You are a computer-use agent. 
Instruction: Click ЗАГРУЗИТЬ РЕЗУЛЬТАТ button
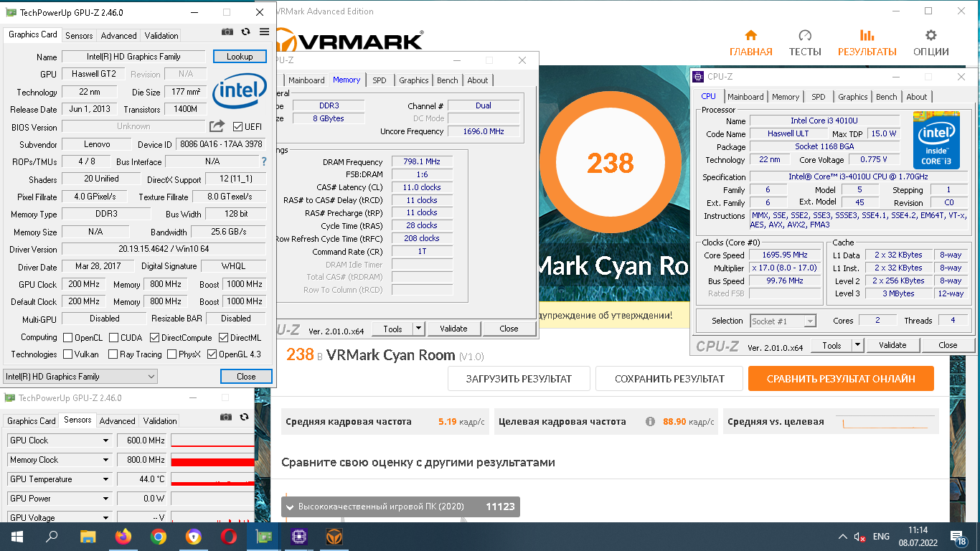tap(519, 379)
